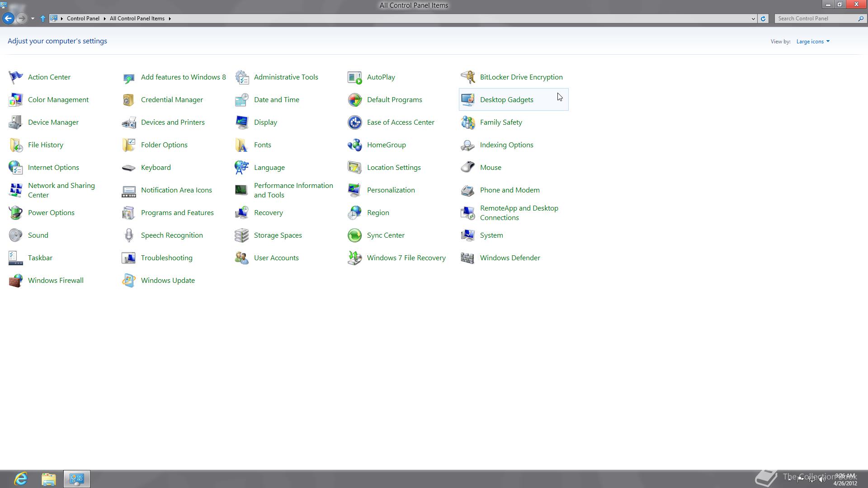The image size is (868, 488).
Task: Open the Action Center flag icon
Action: click(x=16, y=77)
